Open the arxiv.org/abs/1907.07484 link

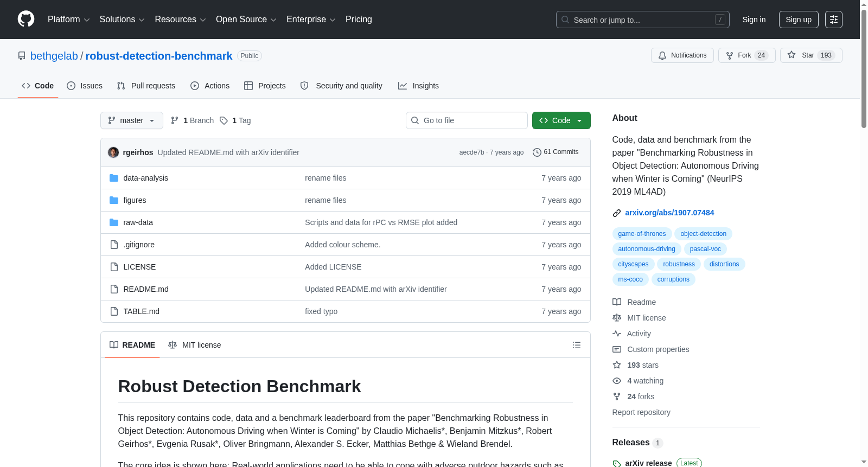(669, 213)
